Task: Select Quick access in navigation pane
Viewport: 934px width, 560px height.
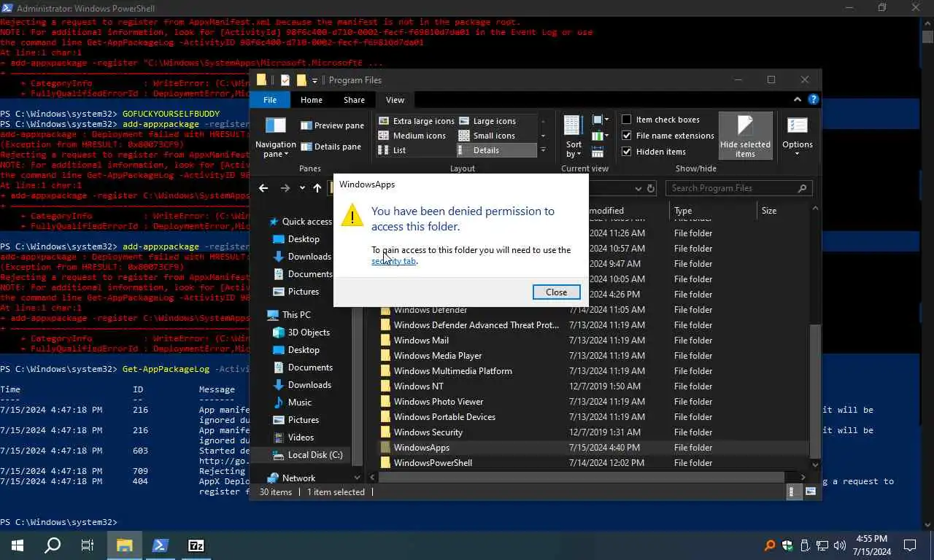Action: [x=306, y=222]
